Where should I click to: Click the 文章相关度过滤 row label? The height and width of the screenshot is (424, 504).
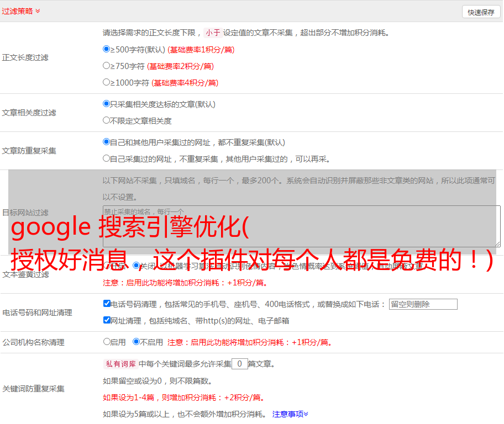tap(29, 113)
